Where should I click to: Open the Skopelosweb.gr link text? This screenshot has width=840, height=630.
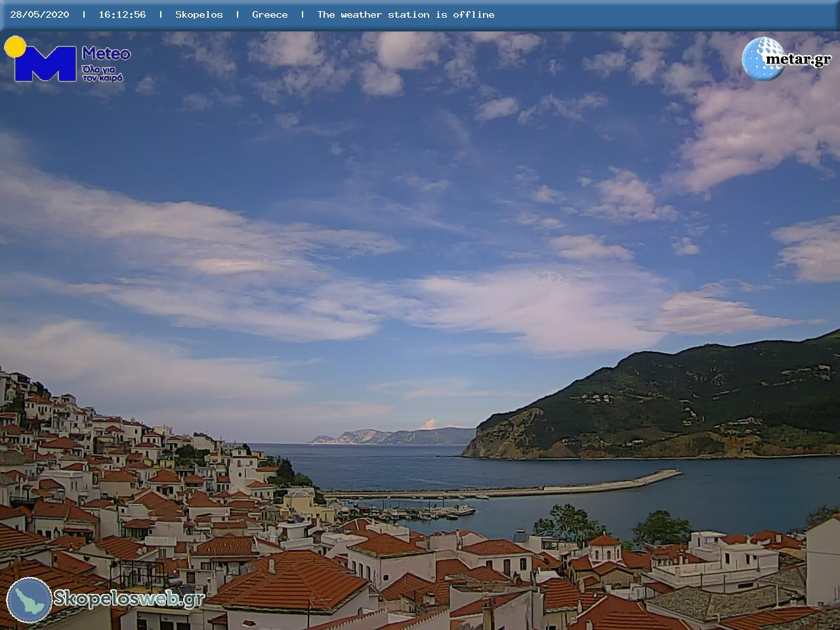[129, 598]
